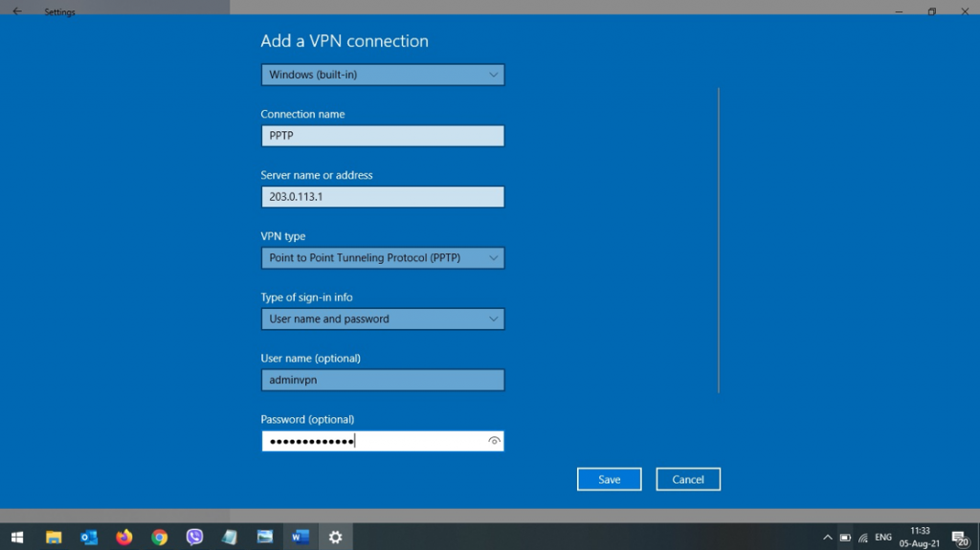Show hidden system tray icons
Viewport: 980px width, 550px height.
828,538
